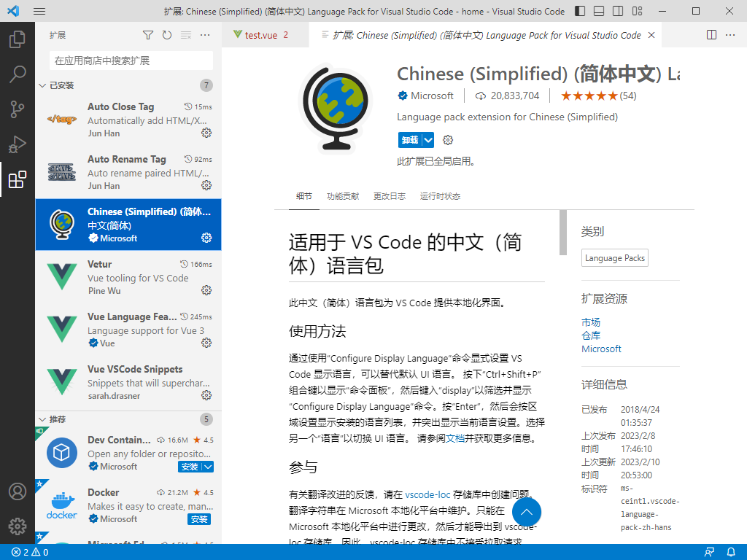Open dropdown arrow beside 卸载 button
Viewport: 747px width, 560px height.
pyautogui.click(x=428, y=140)
